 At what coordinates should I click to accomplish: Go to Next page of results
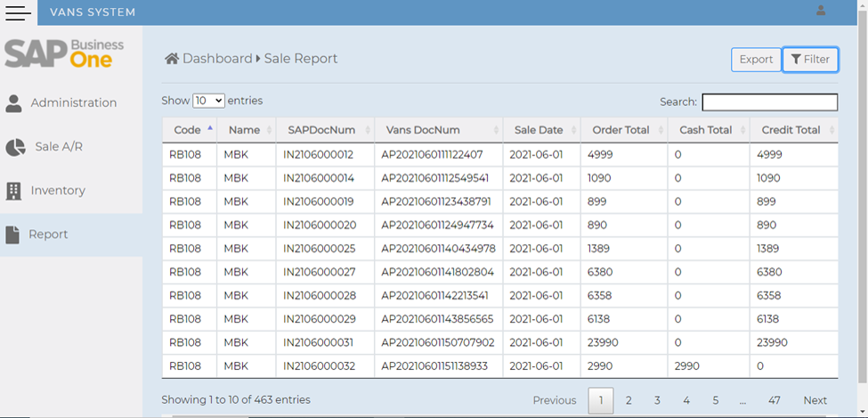point(815,400)
